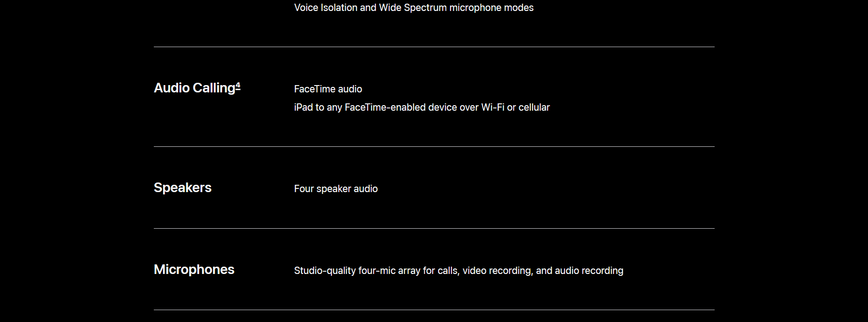This screenshot has height=322, width=868.
Task: Click the FaceTime audio line
Action: pos(328,89)
